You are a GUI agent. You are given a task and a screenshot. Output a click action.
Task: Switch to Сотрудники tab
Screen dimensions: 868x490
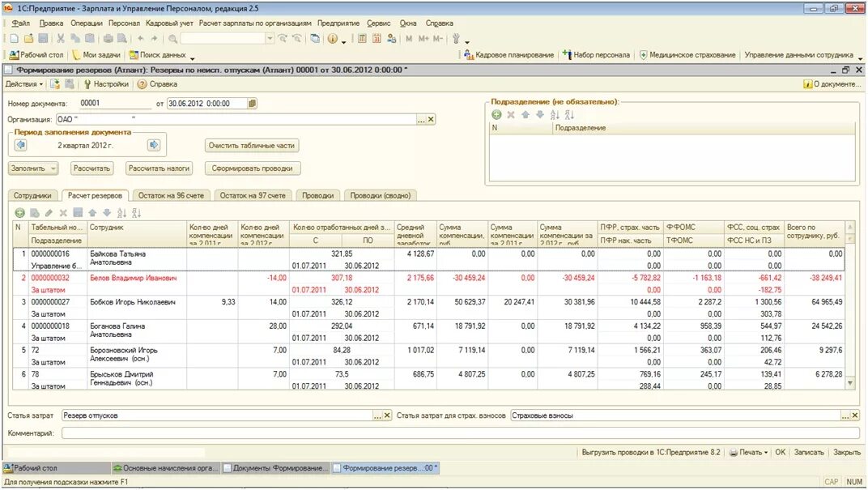click(x=32, y=195)
